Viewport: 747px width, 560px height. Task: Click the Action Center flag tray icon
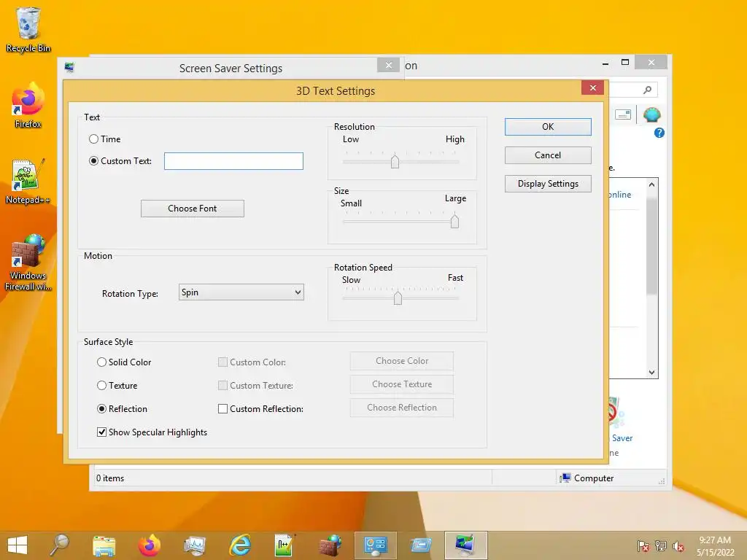(643, 546)
